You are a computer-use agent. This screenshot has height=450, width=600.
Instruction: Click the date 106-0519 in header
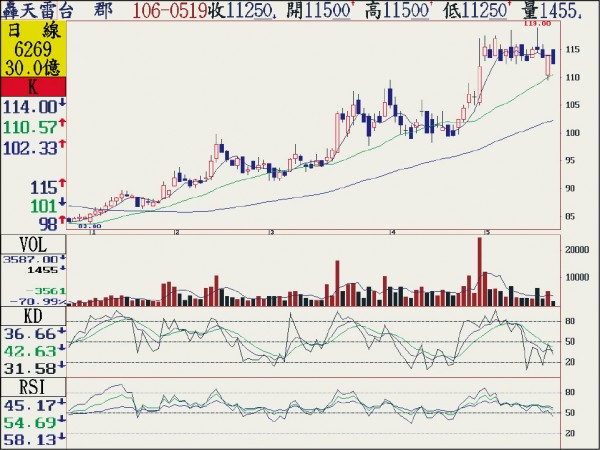[x=169, y=10]
